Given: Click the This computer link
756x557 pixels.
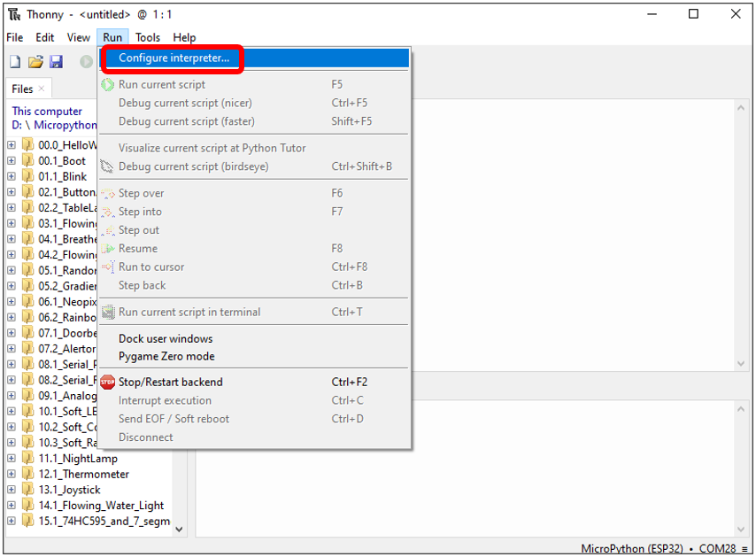Looking at the screenshot, I should point(47,111).
